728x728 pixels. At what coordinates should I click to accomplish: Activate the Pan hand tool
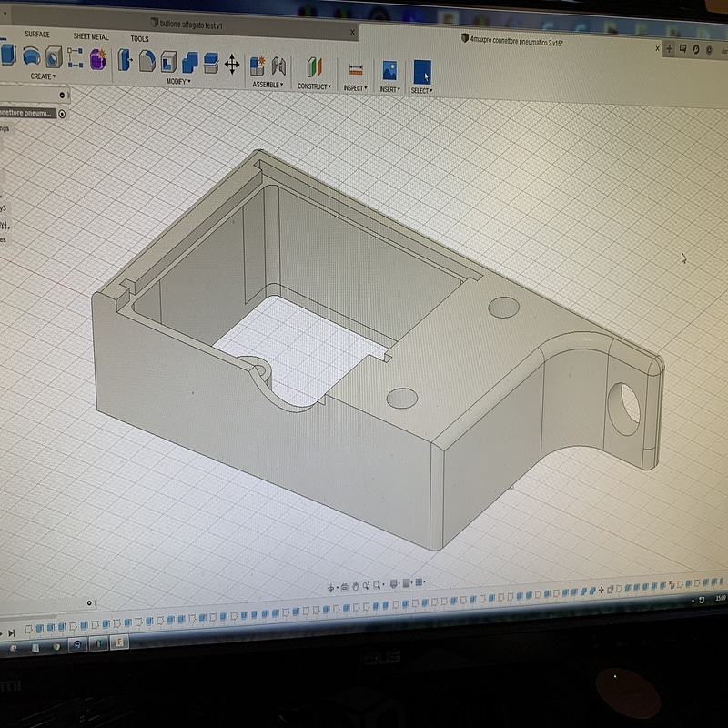(x=355, y=586)
